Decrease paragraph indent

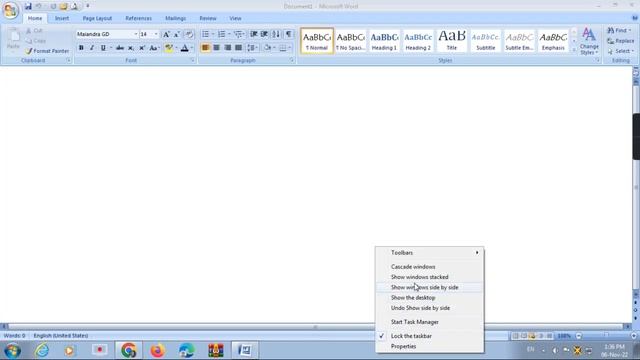[253, 34]
